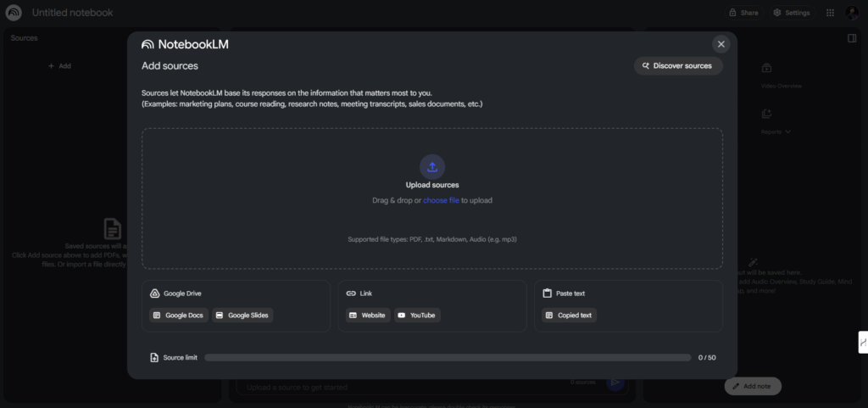The height and width of the screenshot is (408, 868).
Task: Click the Supported file types text
Action: pyautogui.click(x=432, y=239)
